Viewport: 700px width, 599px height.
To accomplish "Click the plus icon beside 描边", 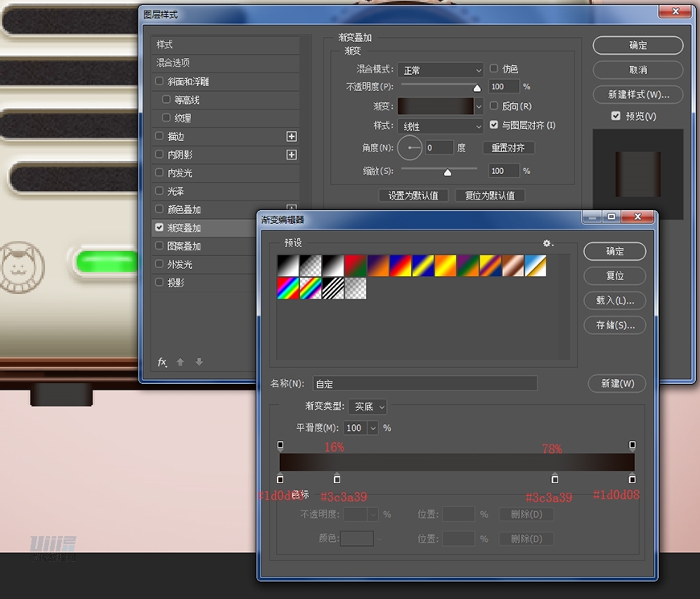I will [x=291, y=137].
